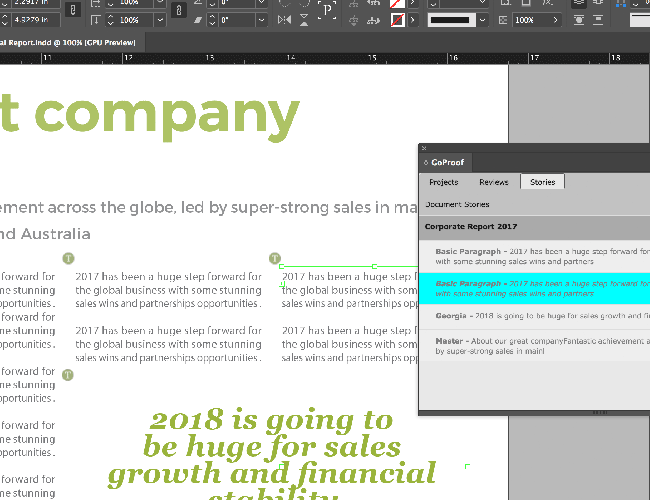The image size is (650, 500).
Task: Close the GoProof panel
Action: tap(424, 148)
